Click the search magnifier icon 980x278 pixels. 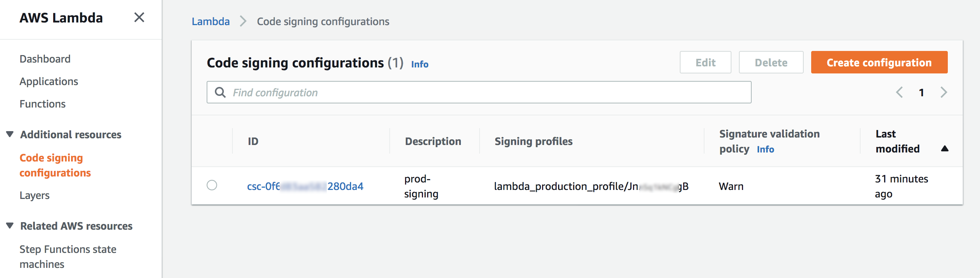(x=220, y=92)
